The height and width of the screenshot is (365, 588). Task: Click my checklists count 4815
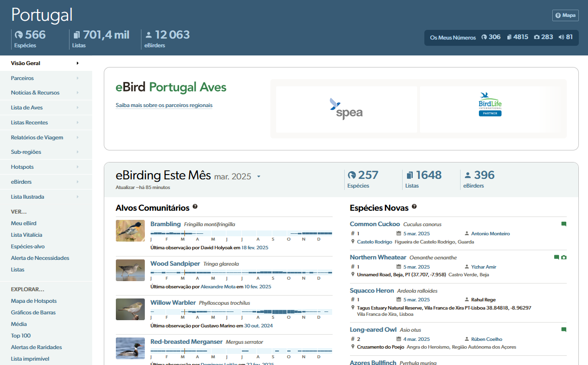click(518, 37)
